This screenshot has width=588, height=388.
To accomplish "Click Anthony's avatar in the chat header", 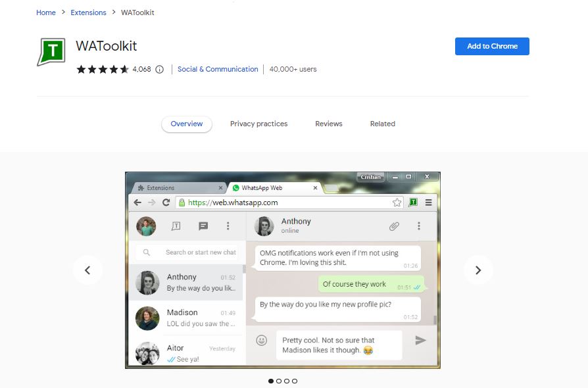I will [264, 226].
